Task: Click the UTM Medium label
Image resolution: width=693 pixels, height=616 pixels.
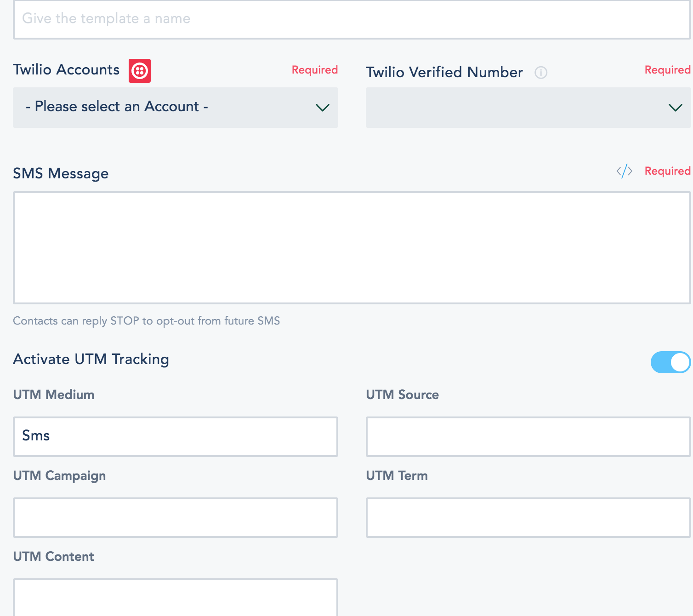Action: pos(54,395)
